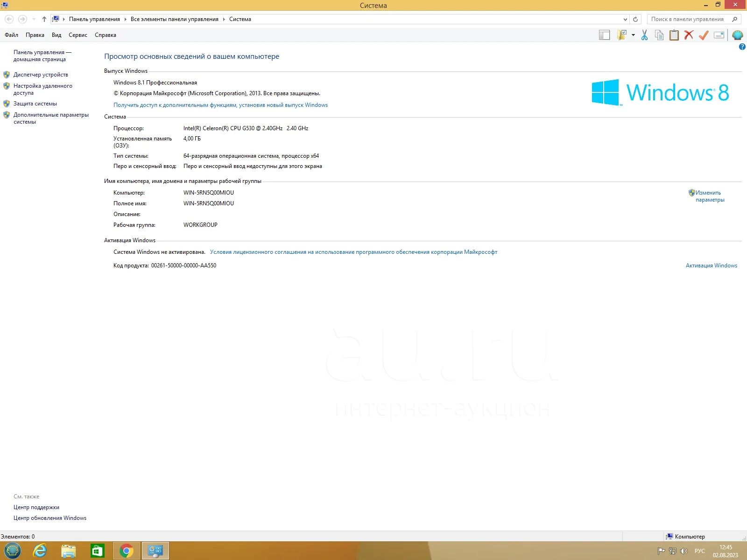The image size is (747, 560).
Task: Go back with the Back arrow
Action: [9, 19]
